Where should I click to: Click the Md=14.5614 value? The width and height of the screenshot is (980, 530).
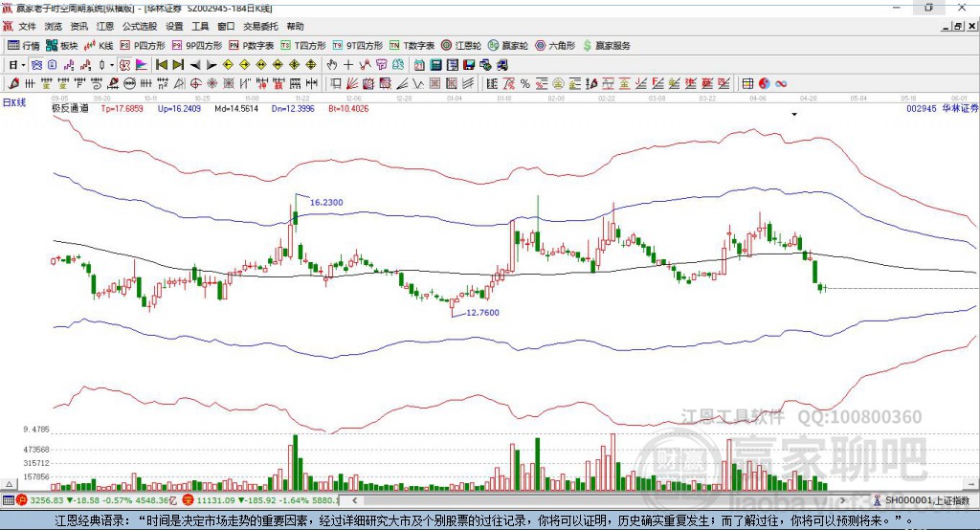point(236,109)
